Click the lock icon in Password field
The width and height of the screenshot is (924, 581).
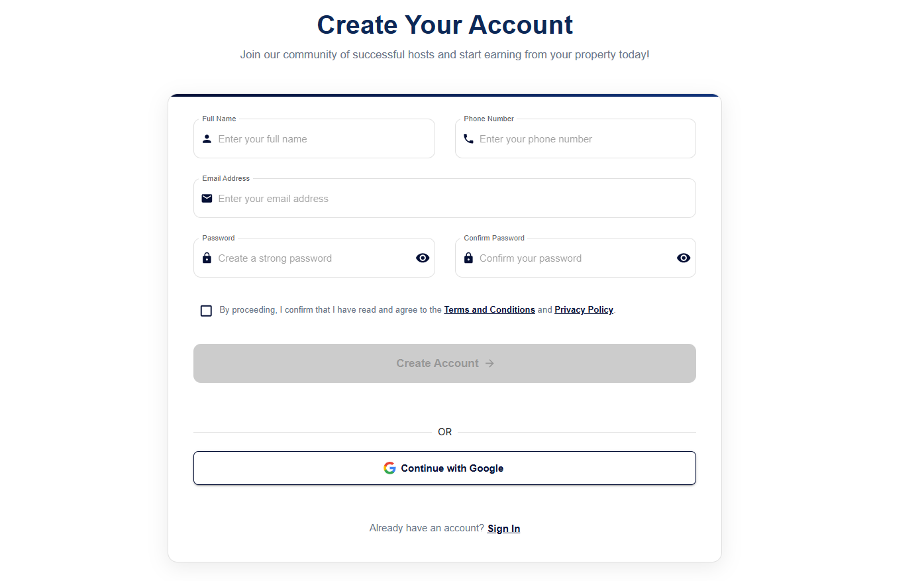pos(207,258)
